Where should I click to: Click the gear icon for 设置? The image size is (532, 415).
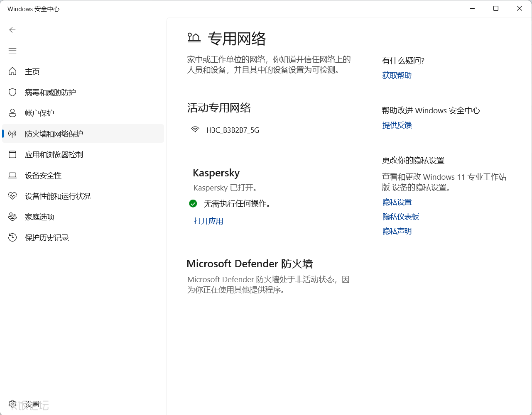[12, 404]
